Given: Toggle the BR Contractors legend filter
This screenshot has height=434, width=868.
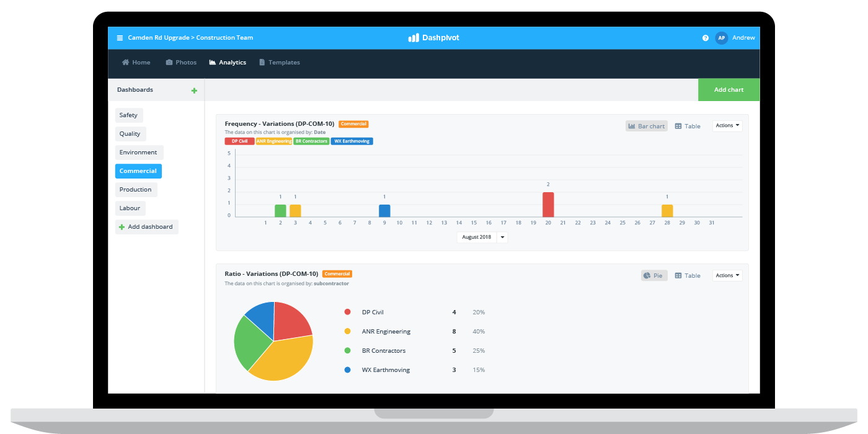Looking at the screenshot, I should coord(311,141).
